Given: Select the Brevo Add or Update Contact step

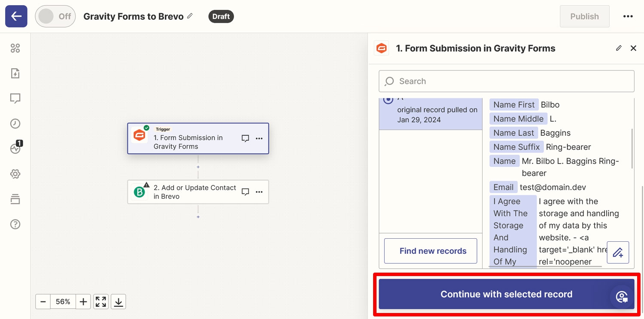Looking at the screenshot, I should tap(198, 192).
